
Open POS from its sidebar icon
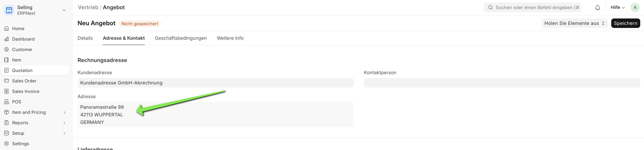click(6, 102)
